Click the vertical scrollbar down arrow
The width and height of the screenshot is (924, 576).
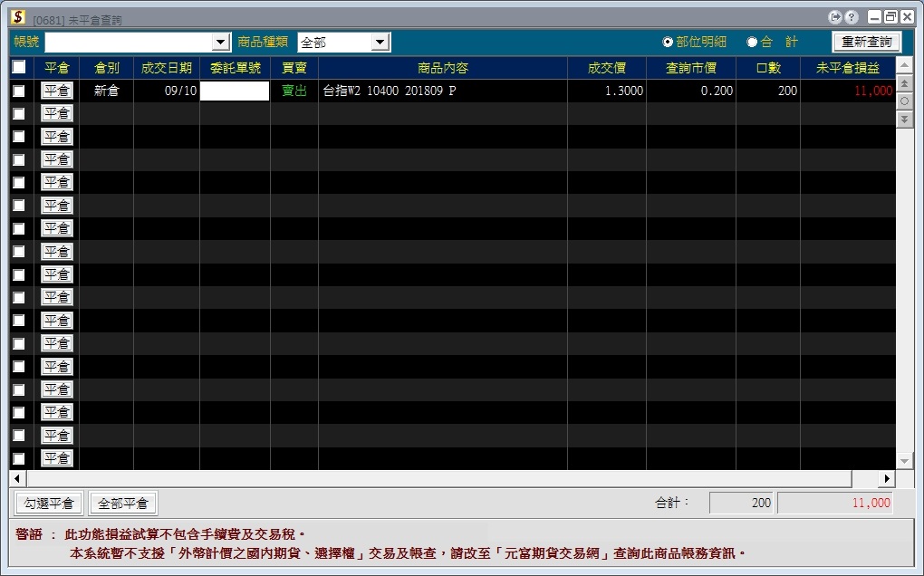pyautogui.click(x=904, y=462)
